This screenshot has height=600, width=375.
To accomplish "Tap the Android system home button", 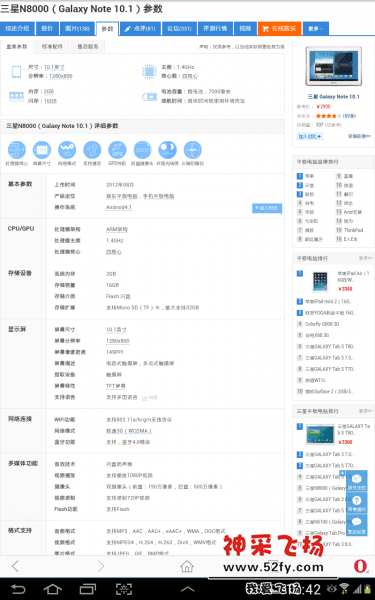I will (x=52, y=589).
